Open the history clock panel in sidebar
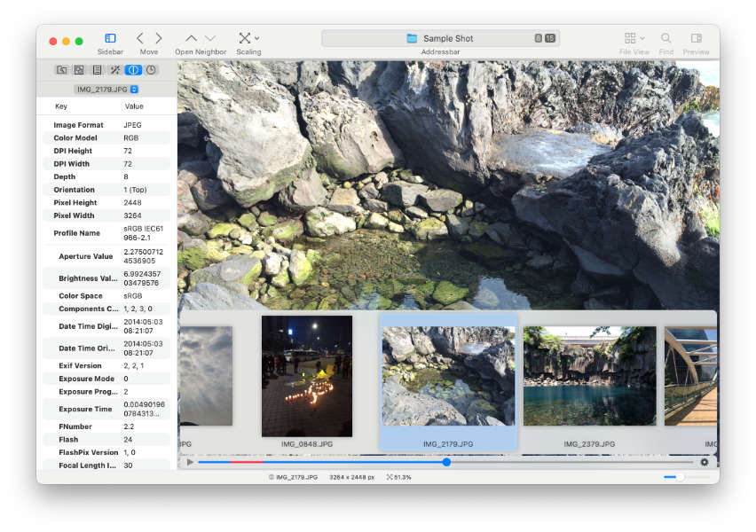Viewport: 756px width, 532px height. pyautogui.click(x=151, y=69)
